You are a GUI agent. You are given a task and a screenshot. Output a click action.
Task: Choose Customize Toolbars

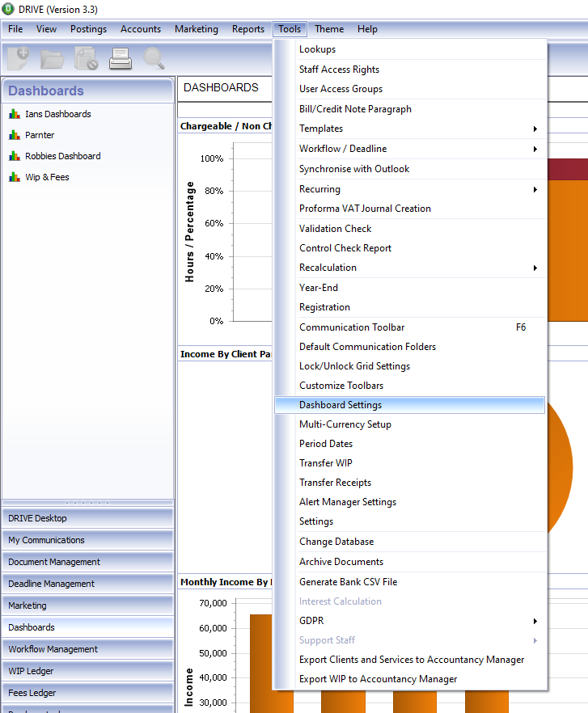coord(409,386)
